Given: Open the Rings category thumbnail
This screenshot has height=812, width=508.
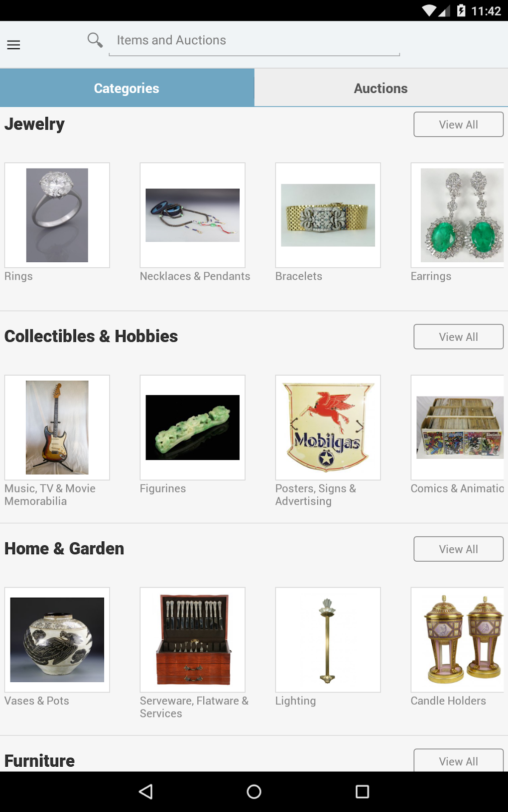Looking at the screenshot, I should tap(57, 215).
